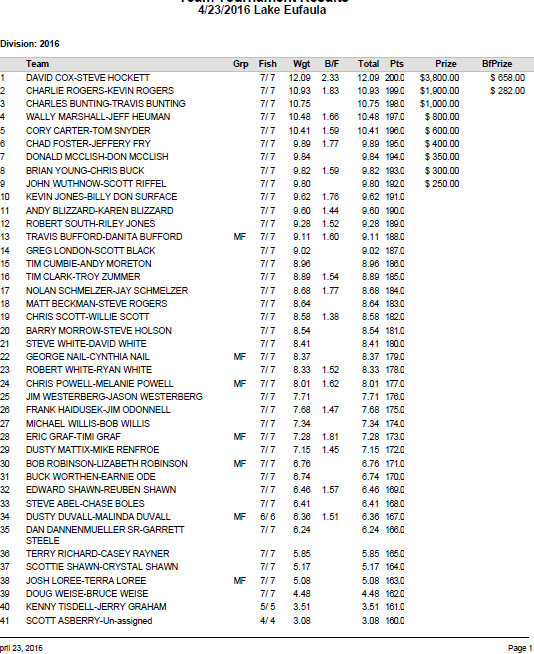Click MF group for TRAVIS BUFFORD-DANITA BUFFORD
This screenshot has height=654, width=534.
point(239,237)
